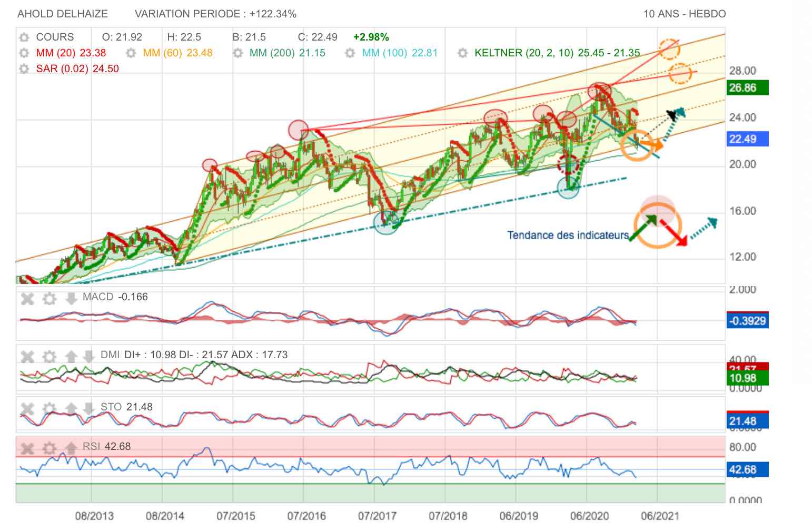Click the O: 21.92 open value

coord(122,37)
